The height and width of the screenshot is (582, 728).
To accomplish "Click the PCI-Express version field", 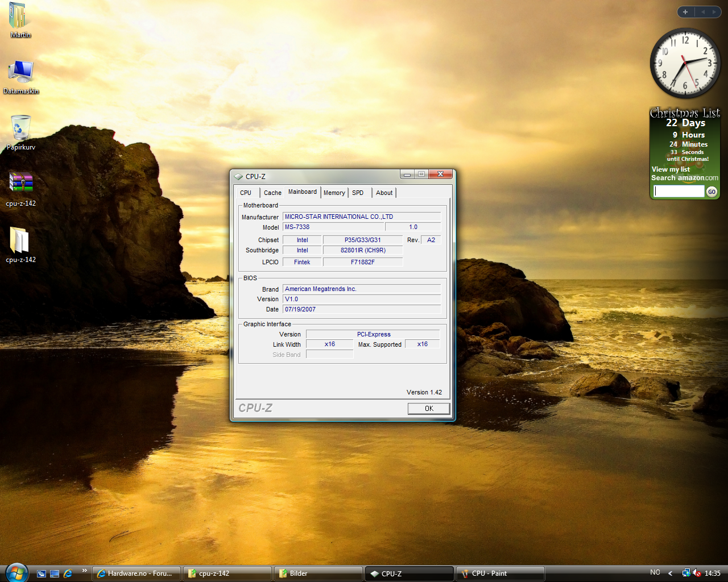I will [x=373, y=334].
